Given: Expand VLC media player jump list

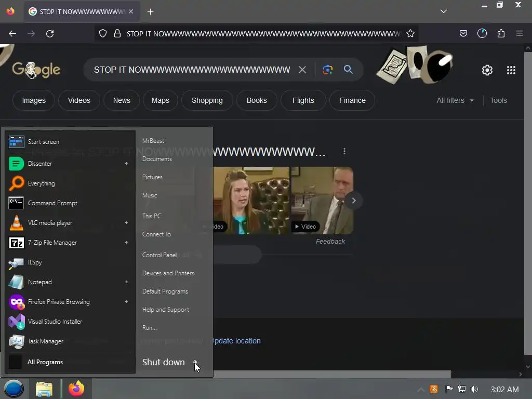Looking at the screenshot, I should (x=126, y=222).
